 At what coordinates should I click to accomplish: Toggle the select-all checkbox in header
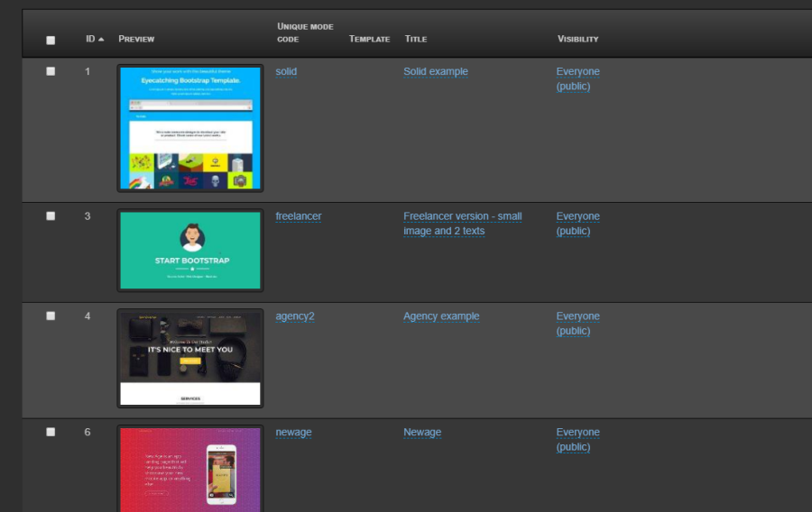tap(51, 41)
